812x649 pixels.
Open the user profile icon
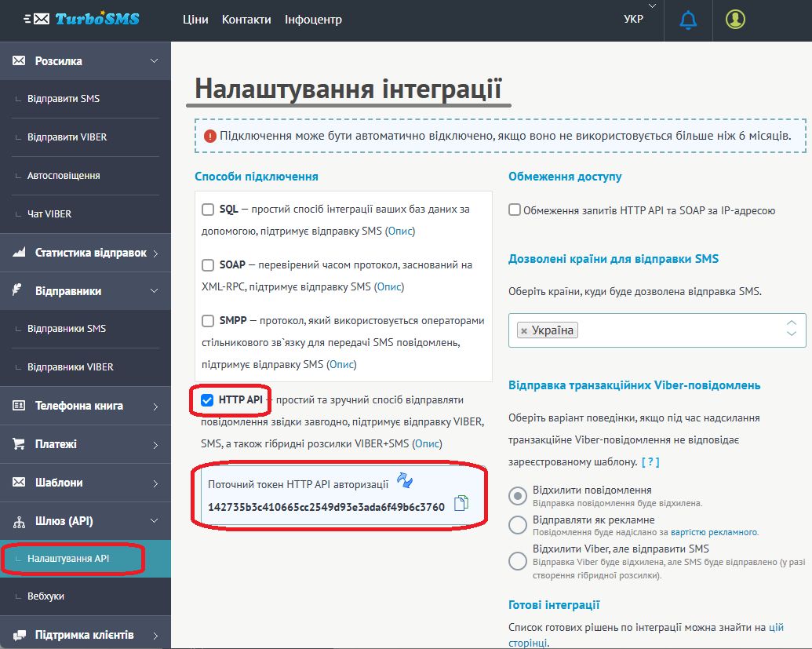[735, 20]
